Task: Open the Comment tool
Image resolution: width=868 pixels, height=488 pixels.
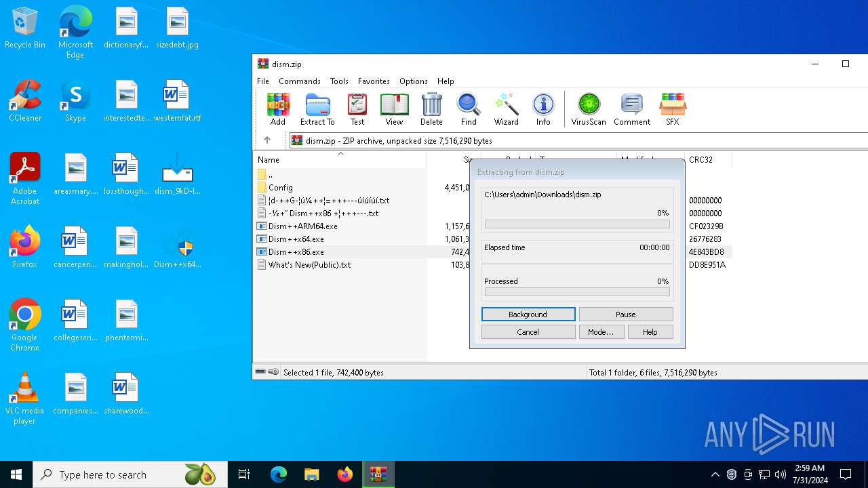Action: (632, 109)
